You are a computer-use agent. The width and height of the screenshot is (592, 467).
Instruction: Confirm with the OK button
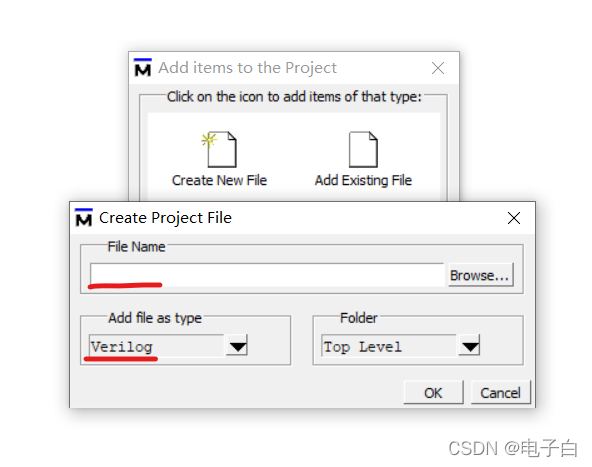pyautogui.click(x=433, y=393)
